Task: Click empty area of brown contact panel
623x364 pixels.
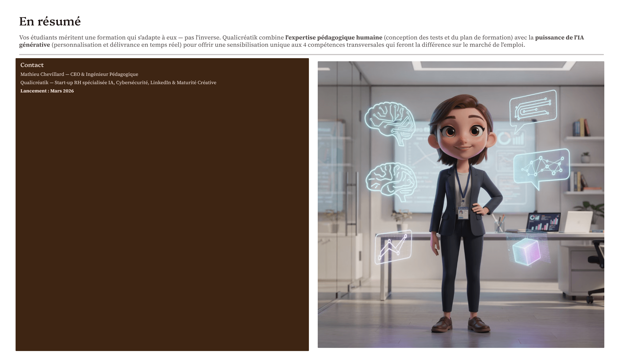Action: 162,221
